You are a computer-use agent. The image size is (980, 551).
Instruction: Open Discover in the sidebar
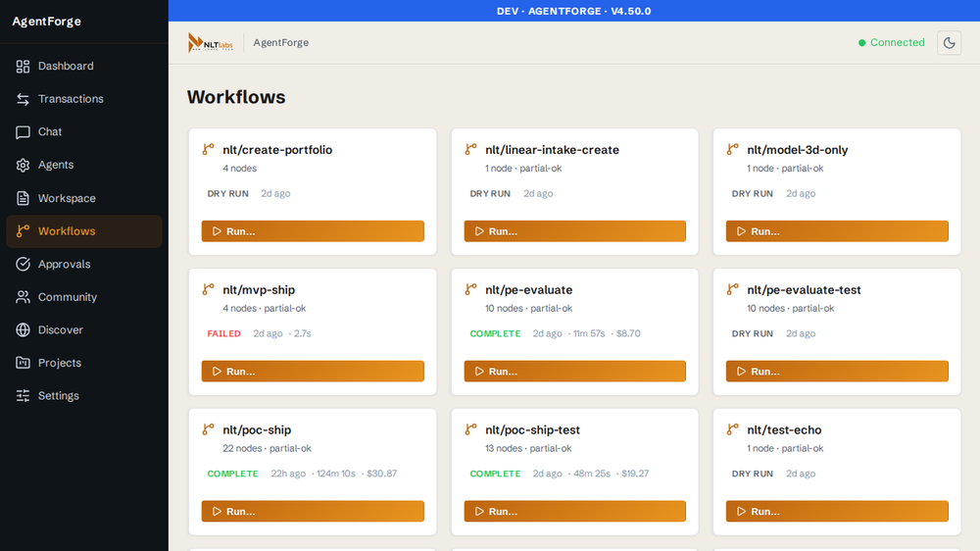point(84,329)
